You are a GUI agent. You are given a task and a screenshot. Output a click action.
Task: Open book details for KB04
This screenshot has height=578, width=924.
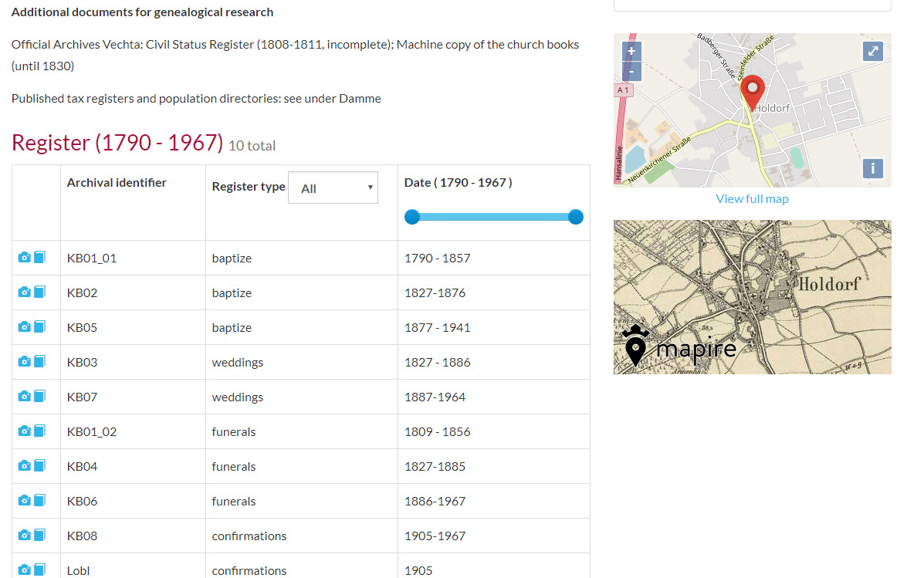[39, 465]
